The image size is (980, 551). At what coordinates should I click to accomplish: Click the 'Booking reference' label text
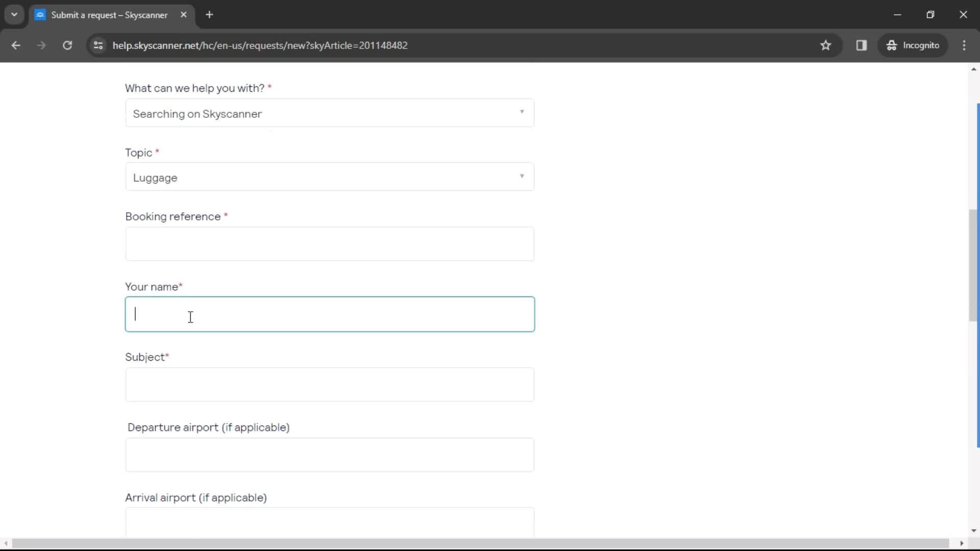[x=173, y=216]
